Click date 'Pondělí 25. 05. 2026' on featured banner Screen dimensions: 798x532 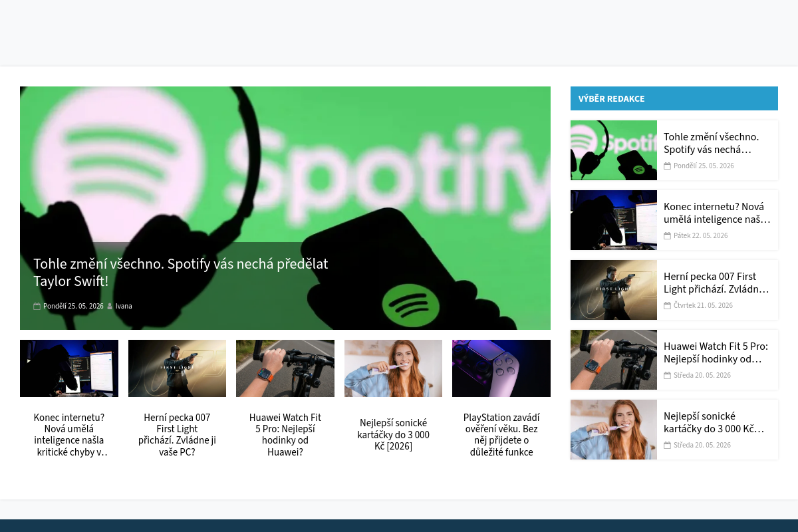pyautogui.click(x=73, y=307)
